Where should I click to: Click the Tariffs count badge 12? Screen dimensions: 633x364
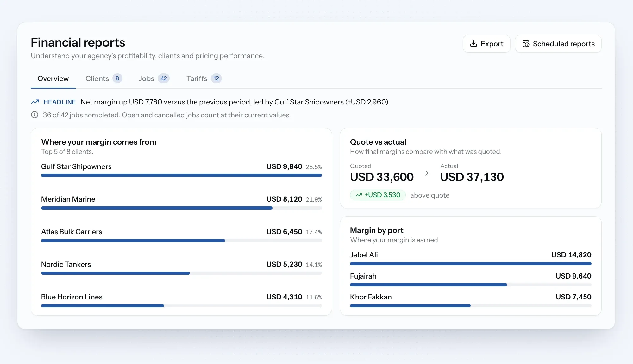click(216, 78)
